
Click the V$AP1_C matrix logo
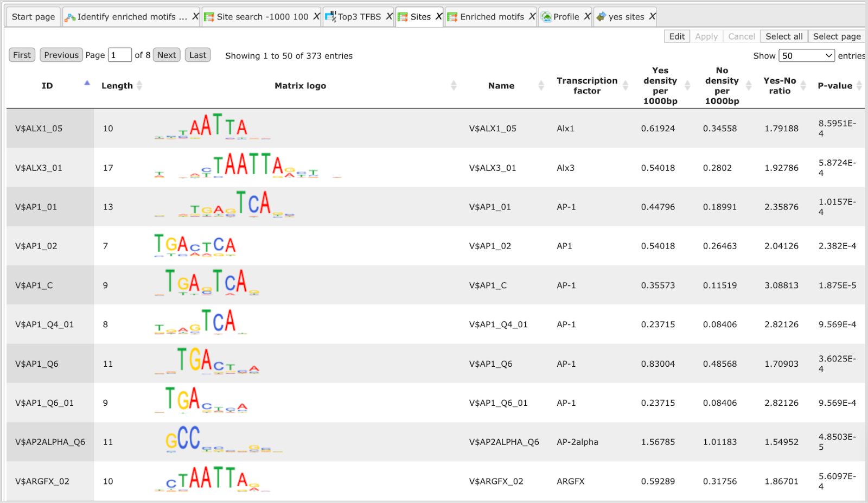click(x=207, y=282)
